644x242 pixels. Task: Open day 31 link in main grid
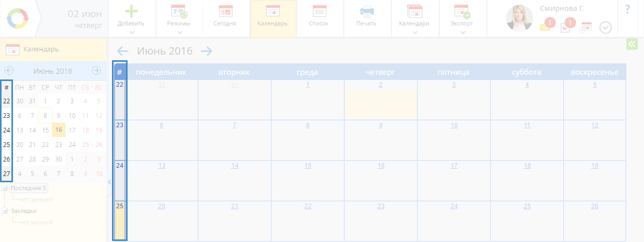point(235,85)
